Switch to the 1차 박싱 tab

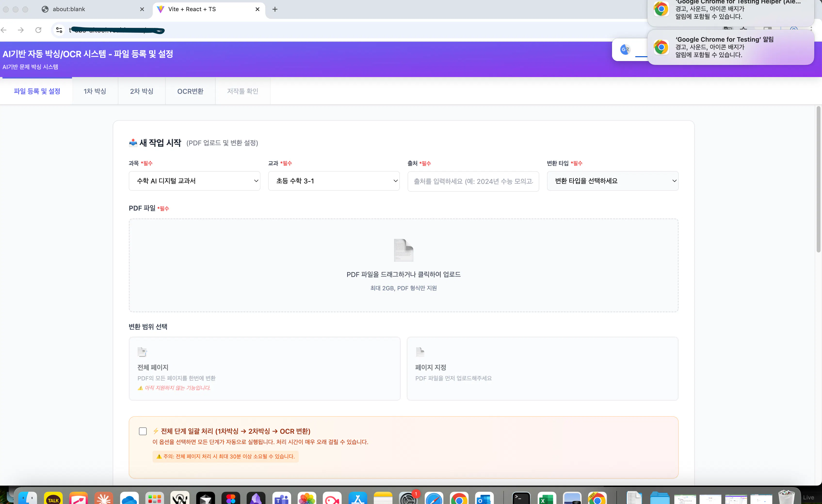click(95, 91)
